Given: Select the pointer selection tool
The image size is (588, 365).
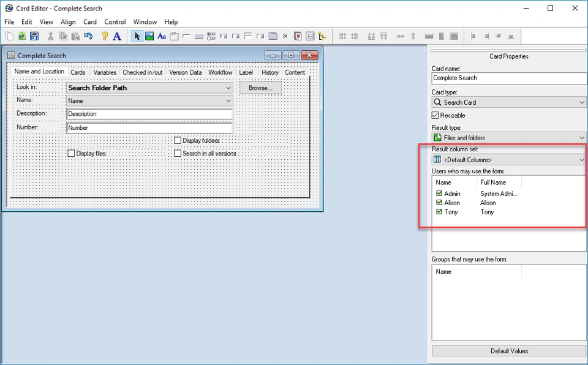Looking at the screenshot, I should pyautogui.click(x=137, y=36).
